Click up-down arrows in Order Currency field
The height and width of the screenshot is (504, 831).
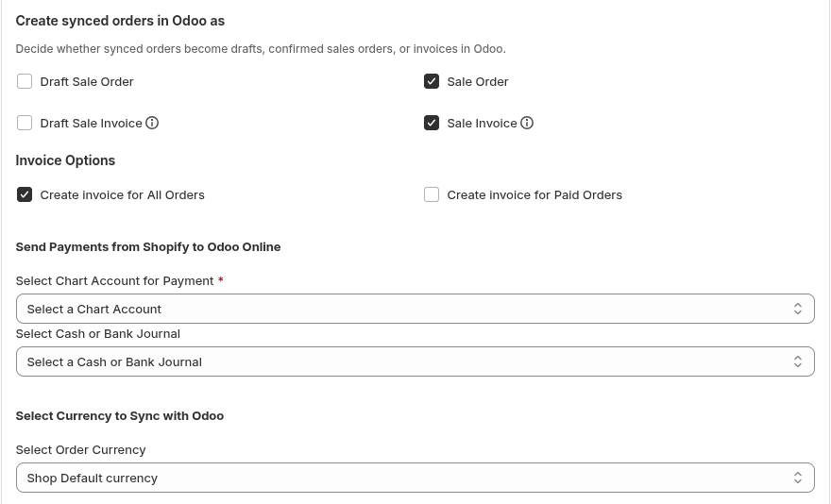(797, 478)
